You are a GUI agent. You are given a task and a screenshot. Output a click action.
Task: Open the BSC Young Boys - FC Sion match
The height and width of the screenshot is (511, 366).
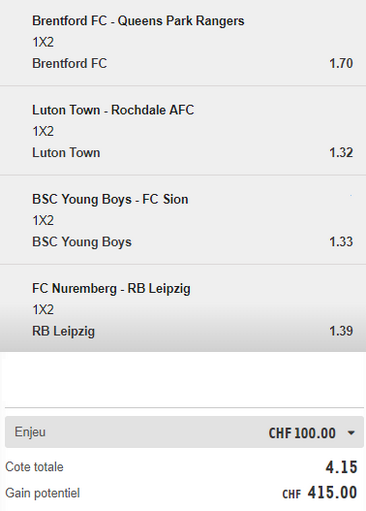tap(110, 199)
